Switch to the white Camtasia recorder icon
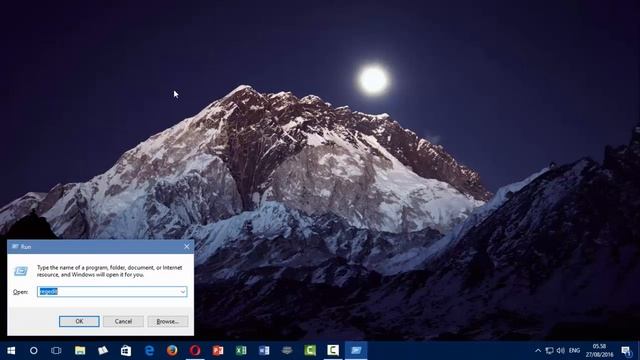The height and width of the screenshot is (360, 640). click(333, 350)
